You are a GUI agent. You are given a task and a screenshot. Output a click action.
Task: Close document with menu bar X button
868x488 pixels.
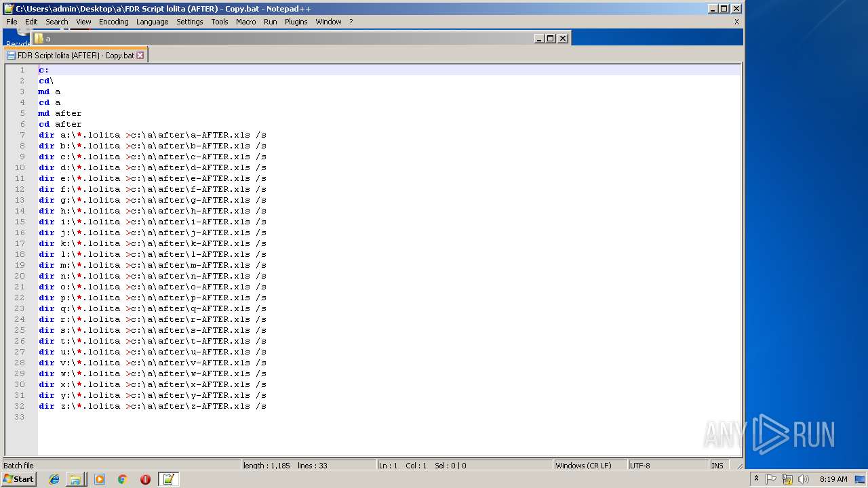point(736,22)
